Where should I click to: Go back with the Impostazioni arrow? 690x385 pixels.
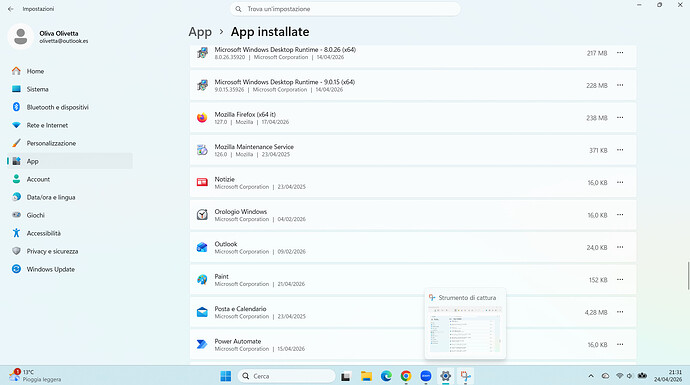pyautogui.click(x=11, y=9)
